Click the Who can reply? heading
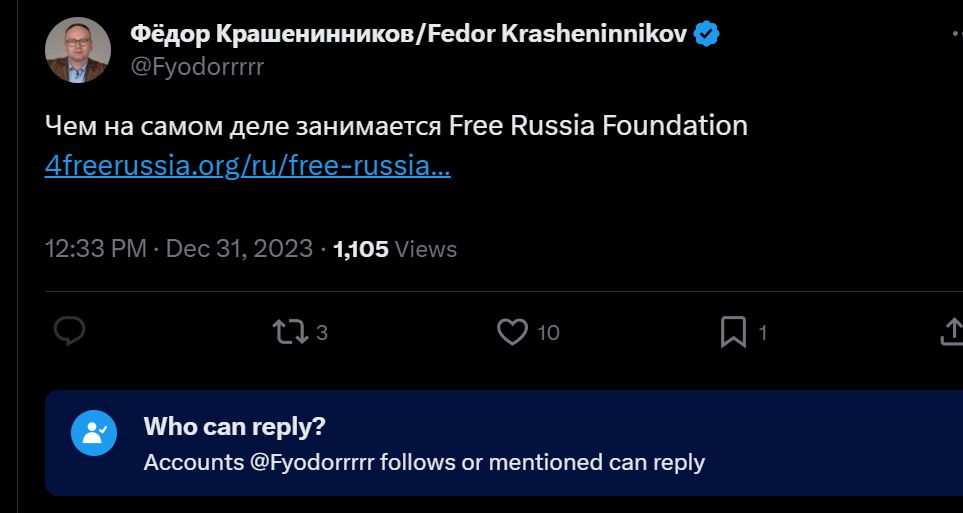963x513 pixels. point(234,427)
